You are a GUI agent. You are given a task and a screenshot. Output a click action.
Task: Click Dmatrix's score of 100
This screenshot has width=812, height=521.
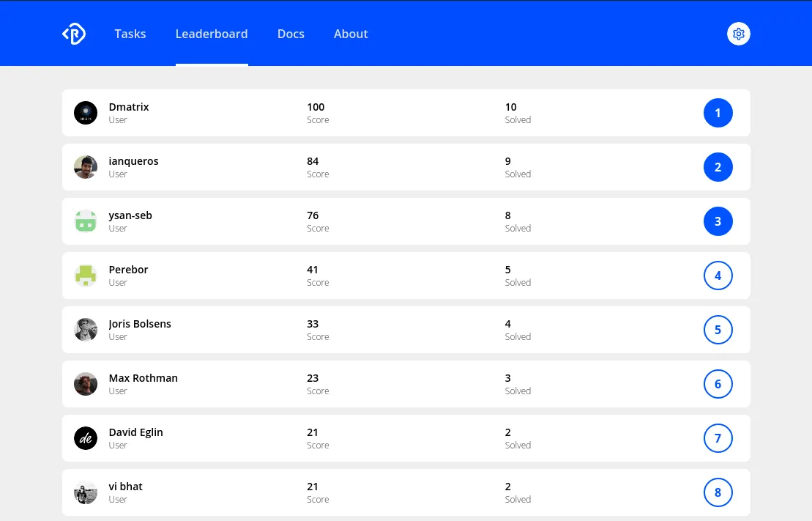[x=316, y=107]
